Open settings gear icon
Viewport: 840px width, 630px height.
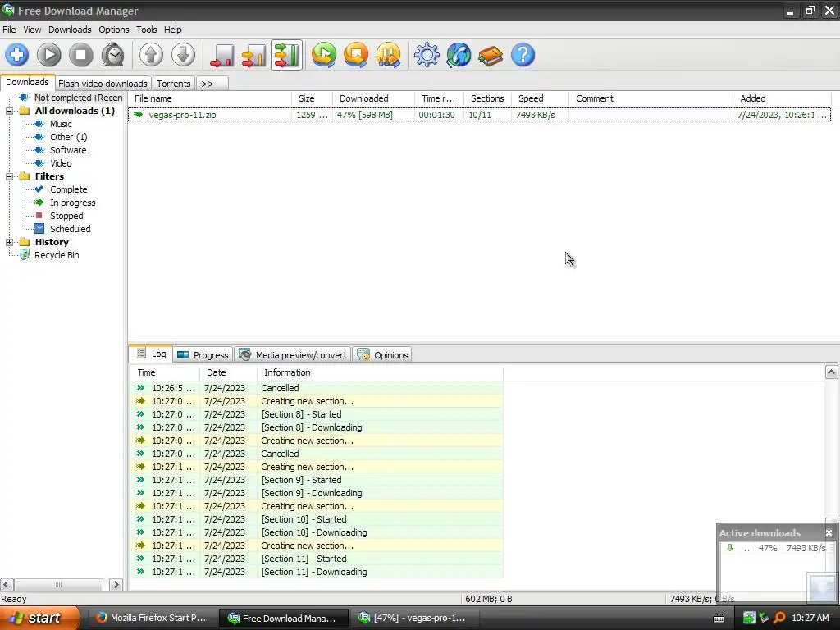(427, 55)
